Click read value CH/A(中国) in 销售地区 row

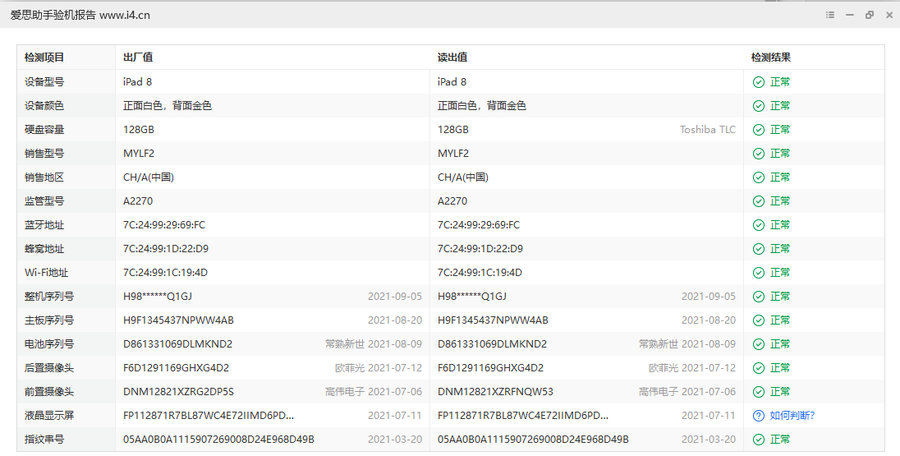pos(463,177)
